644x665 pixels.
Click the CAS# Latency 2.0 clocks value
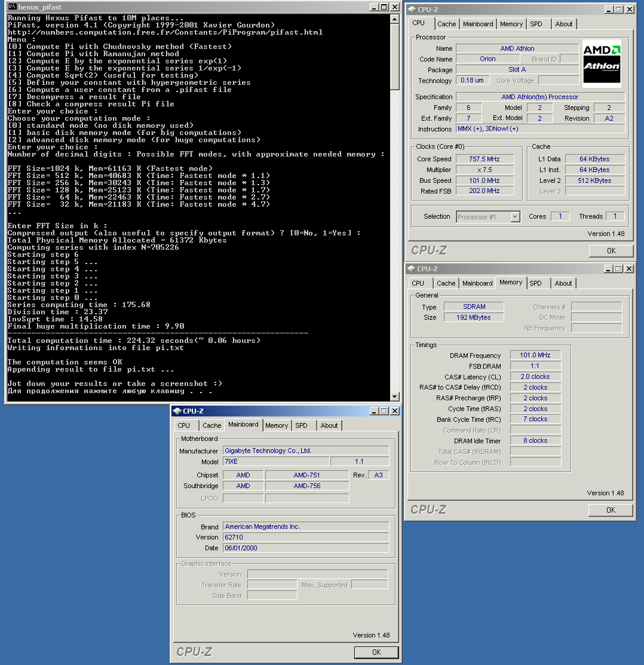pyautogui.click(x=535, y=376)
